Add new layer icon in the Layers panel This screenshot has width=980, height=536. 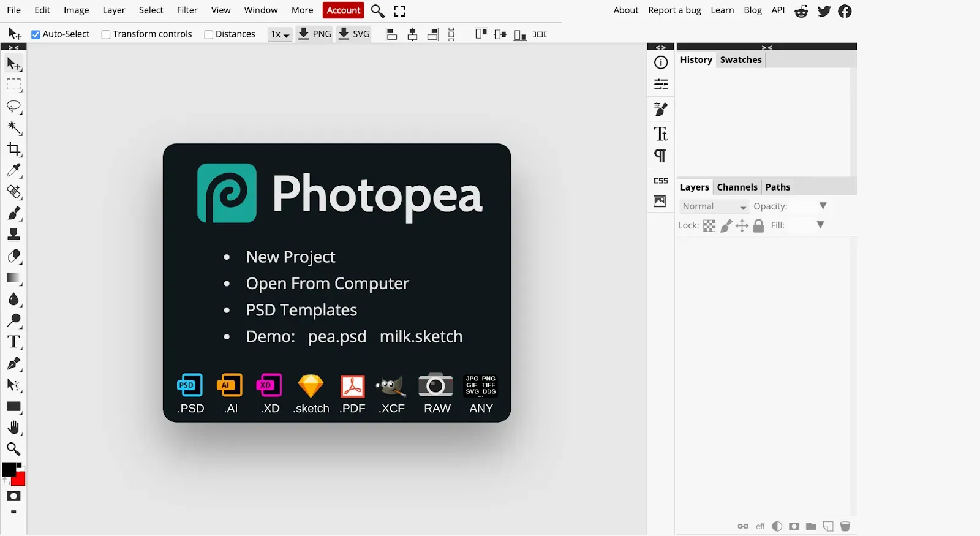tap(828, 526)
